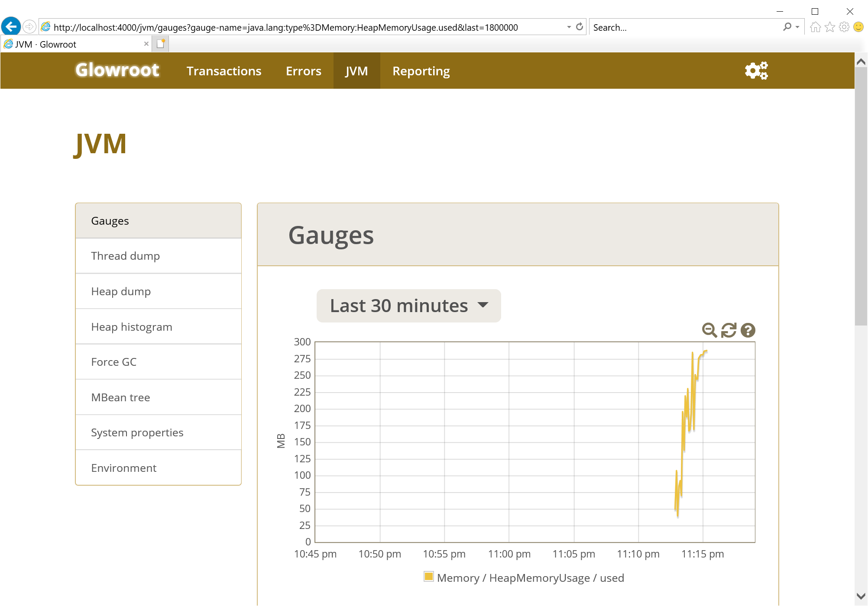
Task: Select Heap histogram sidebar link
Action: tap(132, 327)
